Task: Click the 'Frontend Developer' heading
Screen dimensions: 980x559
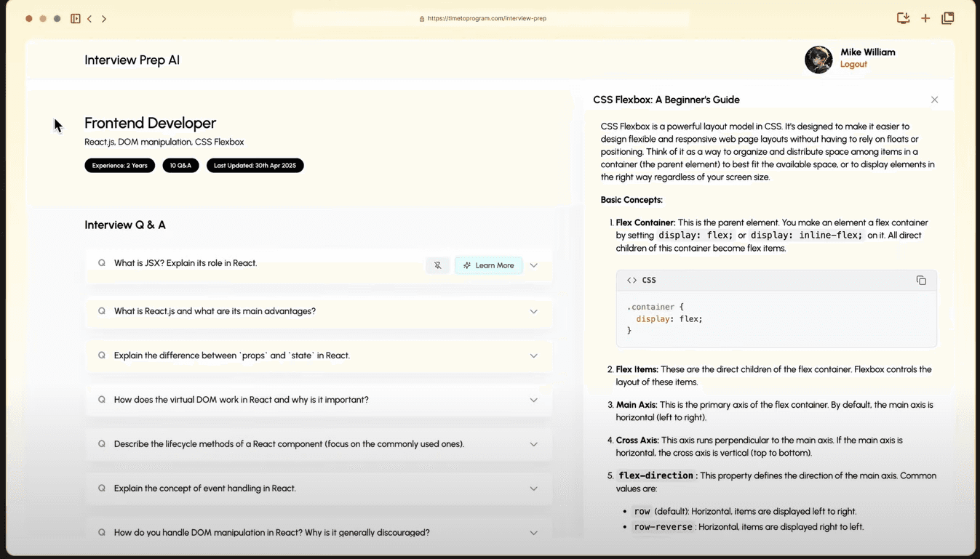Action: pyautogui.click(x=150, y=123)
